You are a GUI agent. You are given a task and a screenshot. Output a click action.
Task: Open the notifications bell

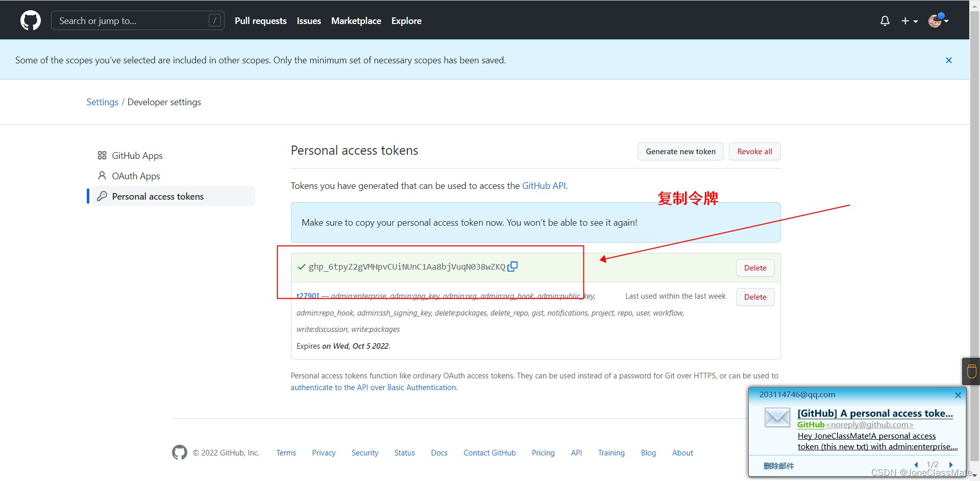pyautogui.click(x=885, y=21)
